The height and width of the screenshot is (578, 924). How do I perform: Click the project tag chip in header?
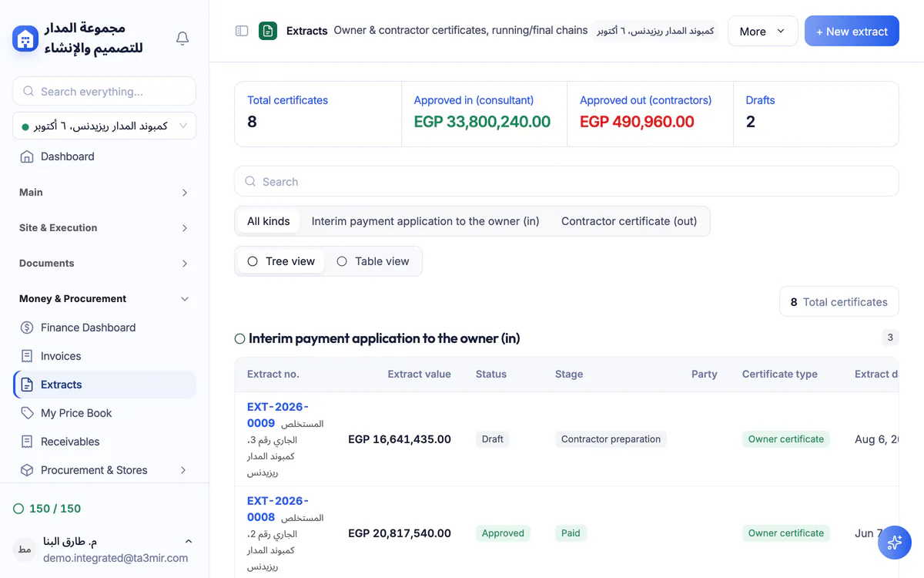pyautogui.click(x=655, y=31)
